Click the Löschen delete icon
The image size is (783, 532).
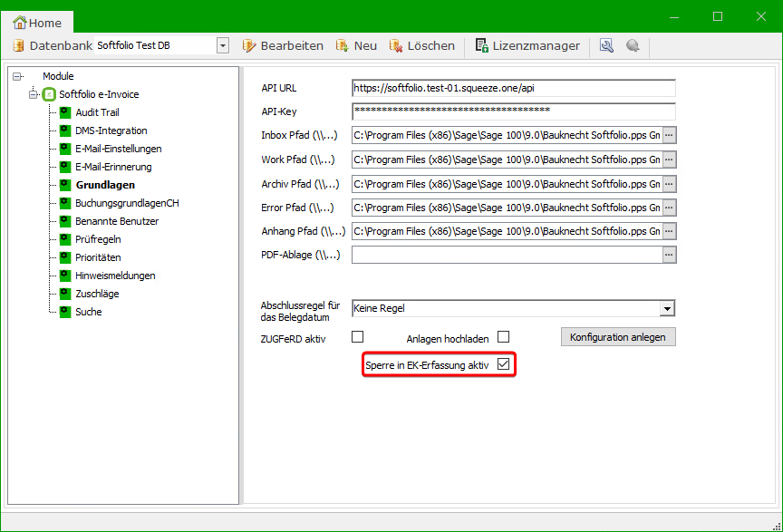click(396, 45)
